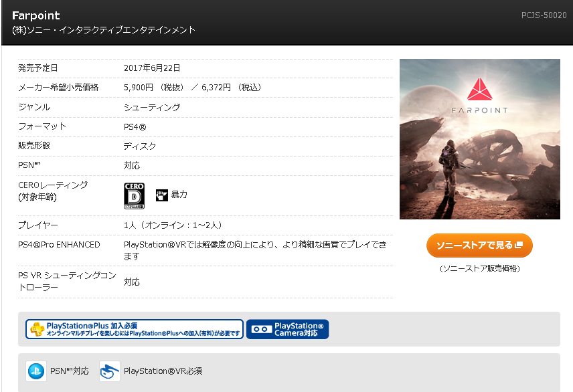The width and height of the screenshot is (573, 392).
Task: Click the PS4 Pro ENHANCED description text
Action: click(x=255, y=250)
